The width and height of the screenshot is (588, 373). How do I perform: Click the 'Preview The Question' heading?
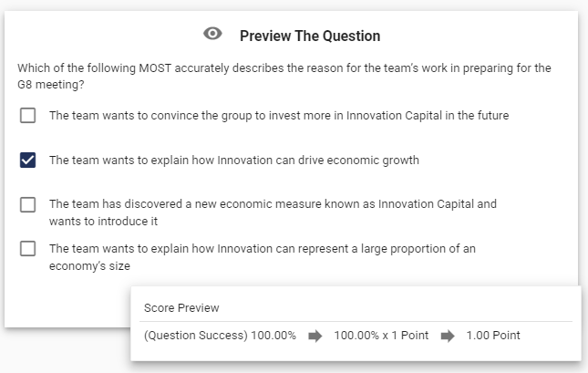310,36
